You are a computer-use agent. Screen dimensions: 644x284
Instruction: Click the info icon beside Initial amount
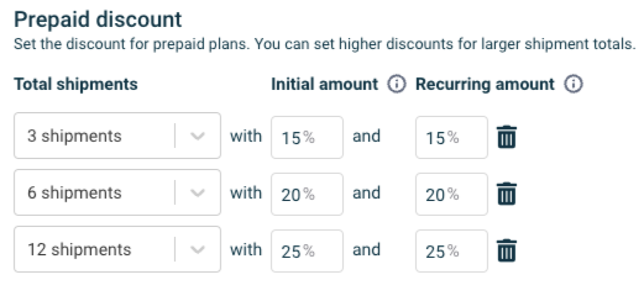396,85
